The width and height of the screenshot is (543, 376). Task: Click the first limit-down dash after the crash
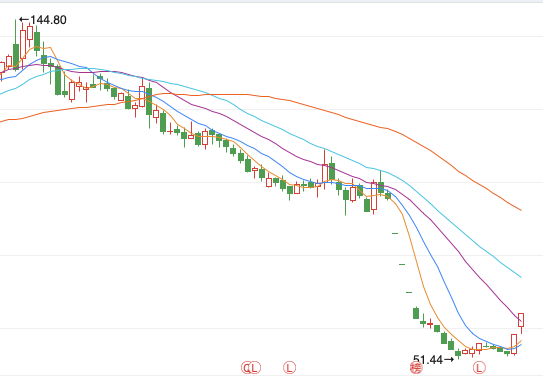(395, 233)
